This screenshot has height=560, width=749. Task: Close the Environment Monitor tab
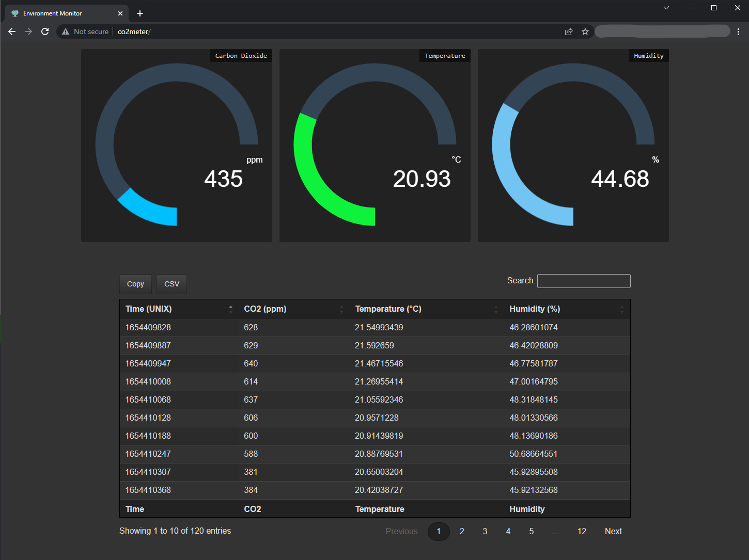120,13
